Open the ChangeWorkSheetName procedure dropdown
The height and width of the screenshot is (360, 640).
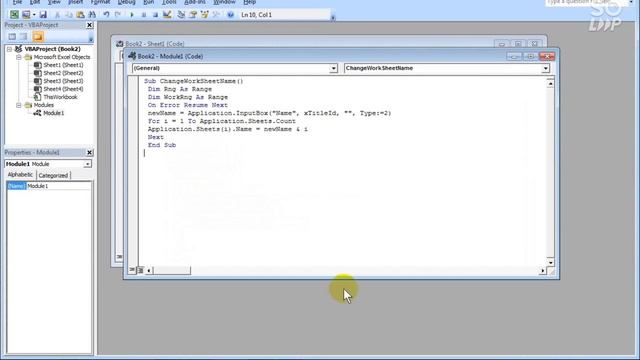tap(546, 69)
